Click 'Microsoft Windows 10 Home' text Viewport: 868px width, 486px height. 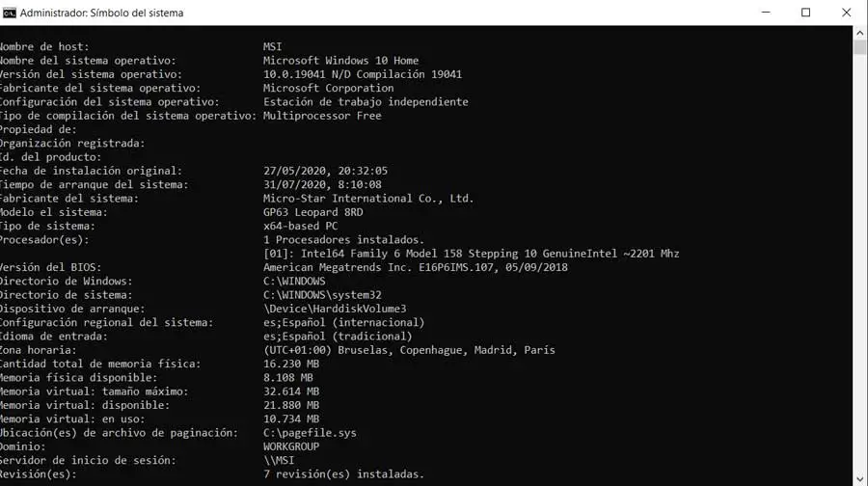click(x=340, y=61)
